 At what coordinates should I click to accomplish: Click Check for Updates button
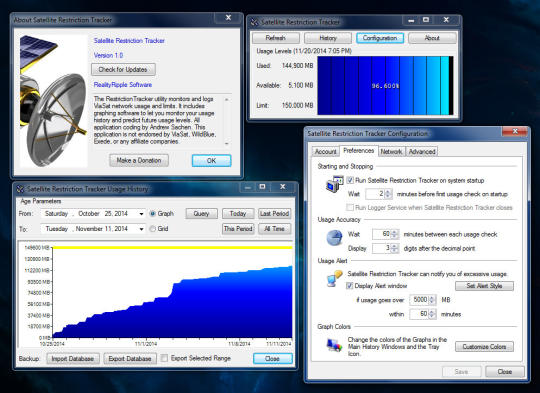(123, 70)
